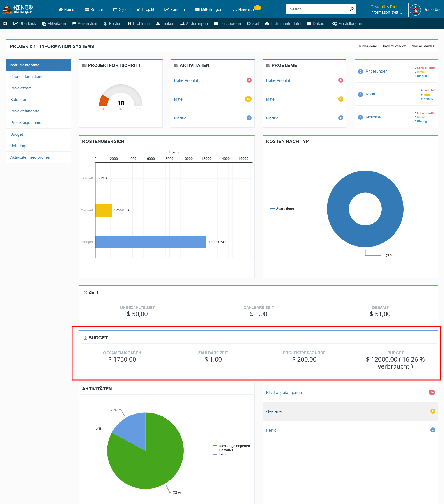Open Unterlagen in the sidebar
Image resolution: width=444 pixels, height=504 pixels.
tap(38, 146)
